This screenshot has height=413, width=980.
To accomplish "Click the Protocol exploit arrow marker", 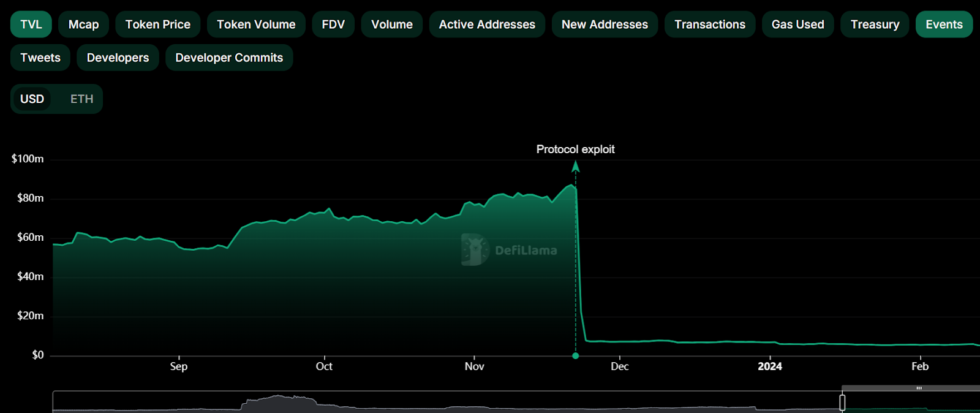I will point(575,166).
